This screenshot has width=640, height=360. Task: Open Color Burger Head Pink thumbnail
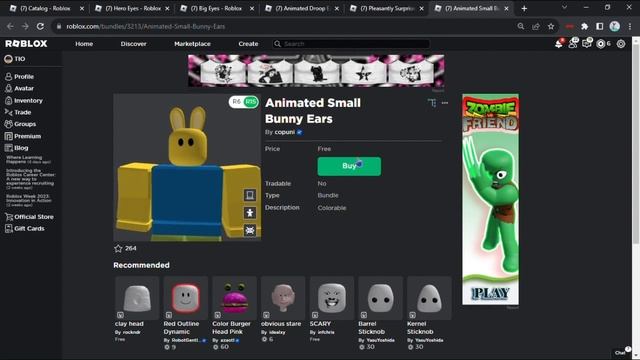click(x=234, y=298)
